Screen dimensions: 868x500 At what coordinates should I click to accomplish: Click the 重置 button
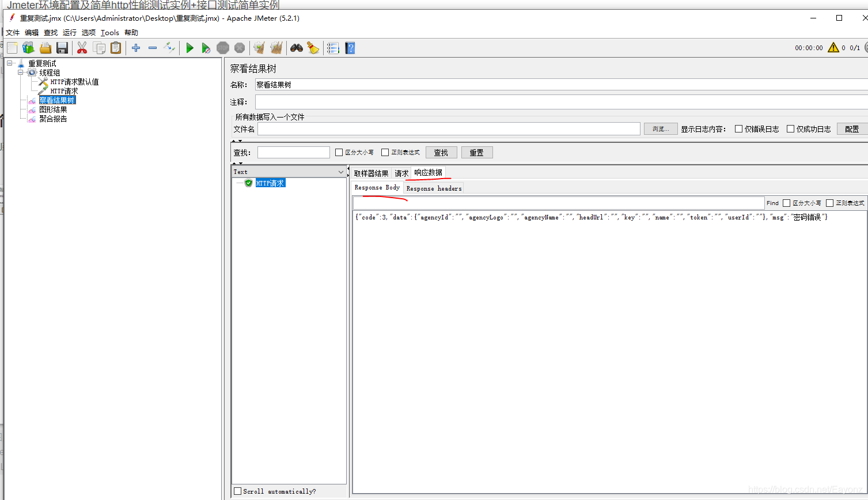[477, 153]
